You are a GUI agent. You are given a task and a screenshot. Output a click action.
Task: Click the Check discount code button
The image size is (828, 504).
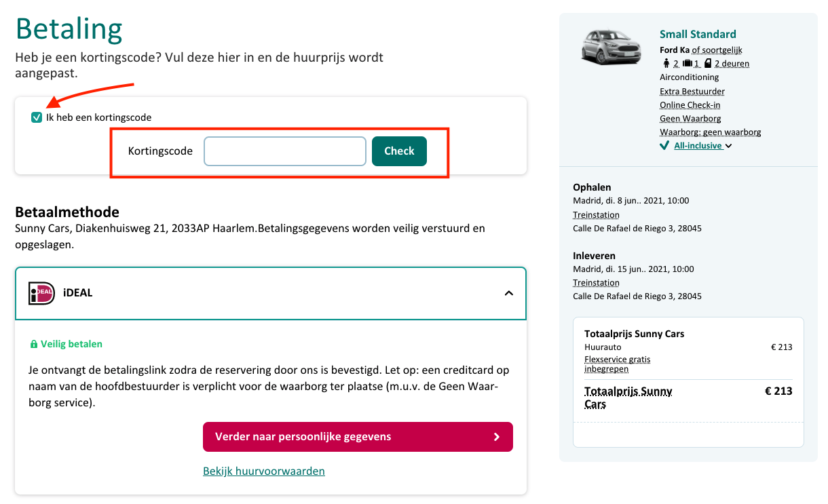399,151
